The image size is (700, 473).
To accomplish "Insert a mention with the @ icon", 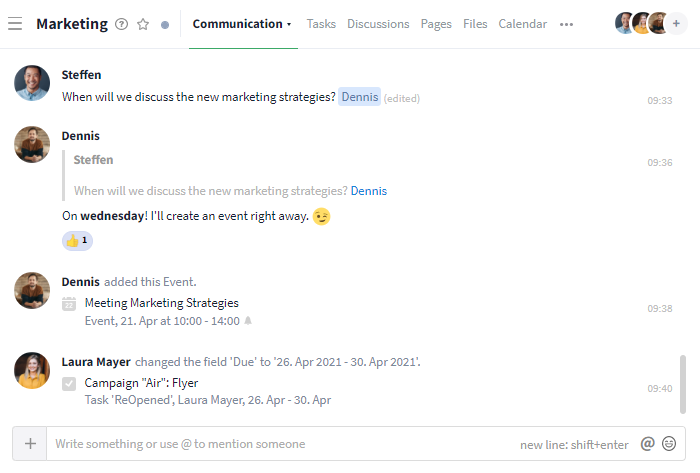I will pyautogui.click(x=647, y=444).
